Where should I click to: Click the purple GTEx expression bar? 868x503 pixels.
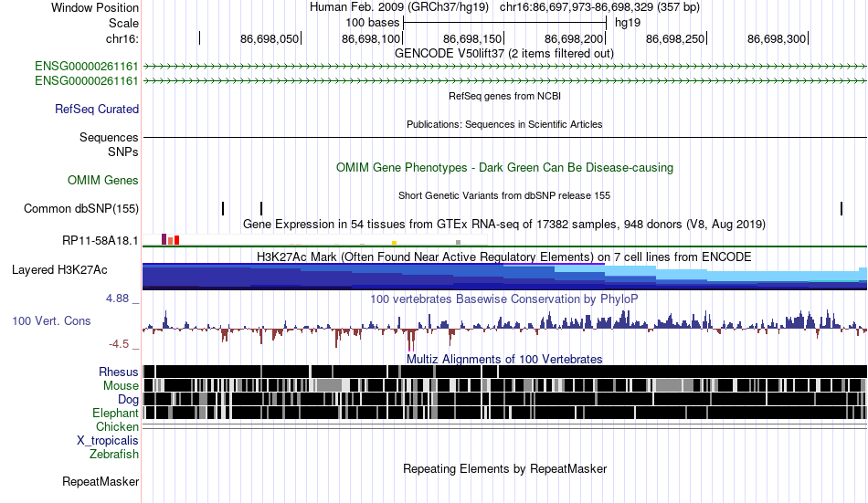click(164, 239)
